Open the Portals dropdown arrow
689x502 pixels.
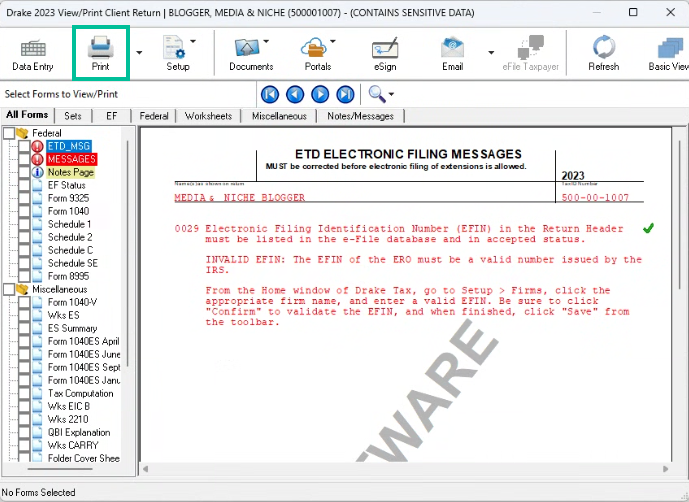333,41
